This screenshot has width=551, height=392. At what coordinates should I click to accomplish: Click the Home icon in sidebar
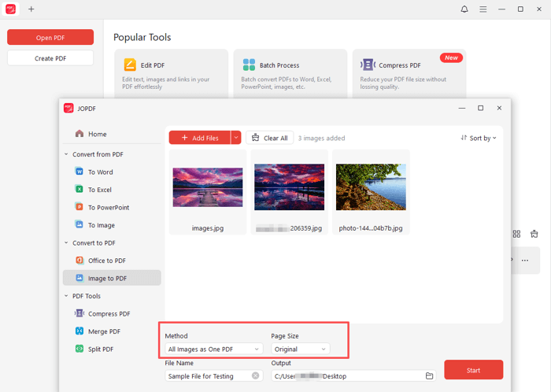click(79, 135)
